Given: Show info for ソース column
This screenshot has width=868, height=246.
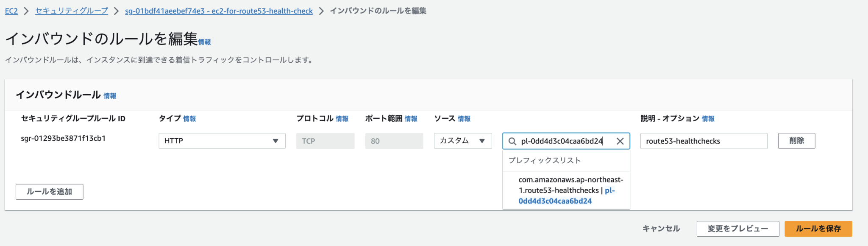Looking at the screenshot, I should pyautogui.click(x=464, y=119).
